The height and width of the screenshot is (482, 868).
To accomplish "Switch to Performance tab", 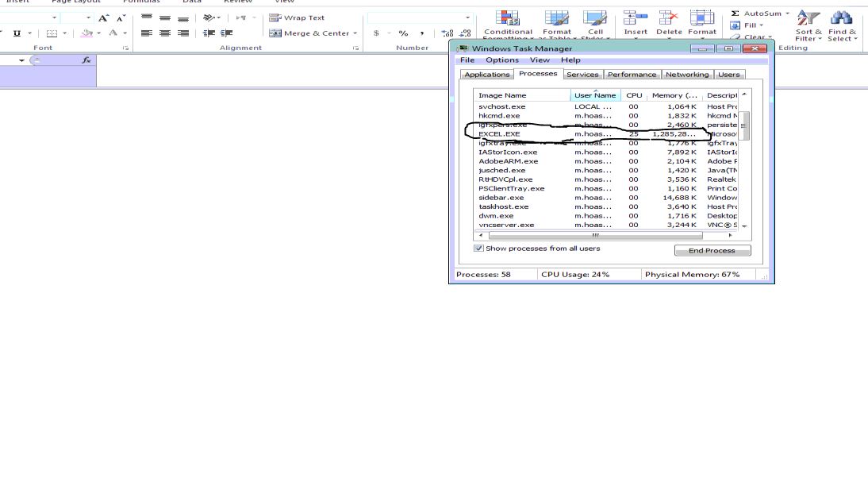I will 632,74.
